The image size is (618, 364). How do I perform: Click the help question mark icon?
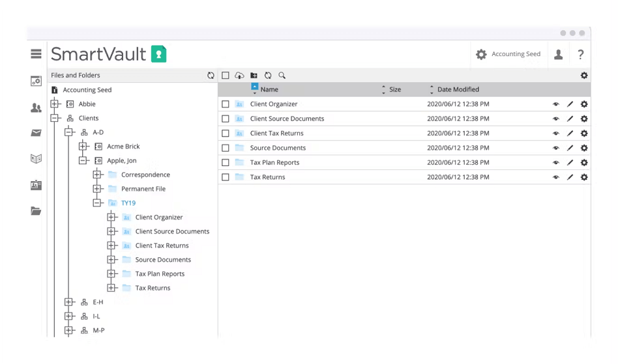[x=580, y=55]
